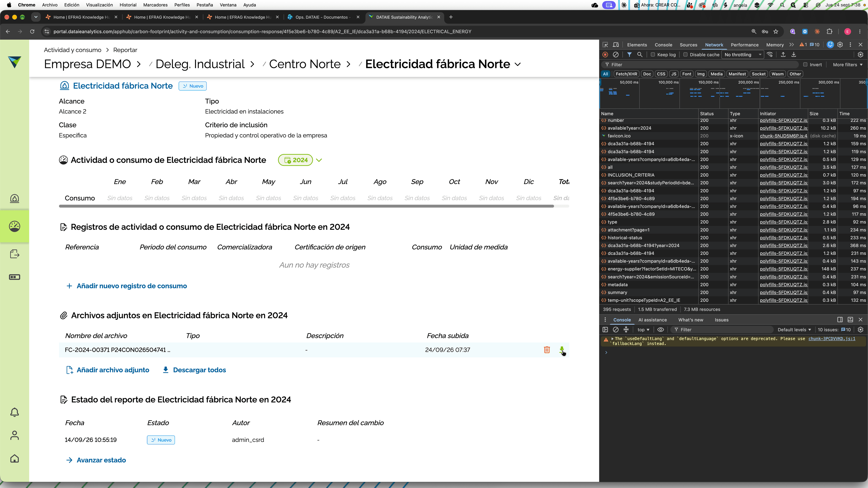Click the 150,000 ms region of the network timeline overview

coord(708,82)
